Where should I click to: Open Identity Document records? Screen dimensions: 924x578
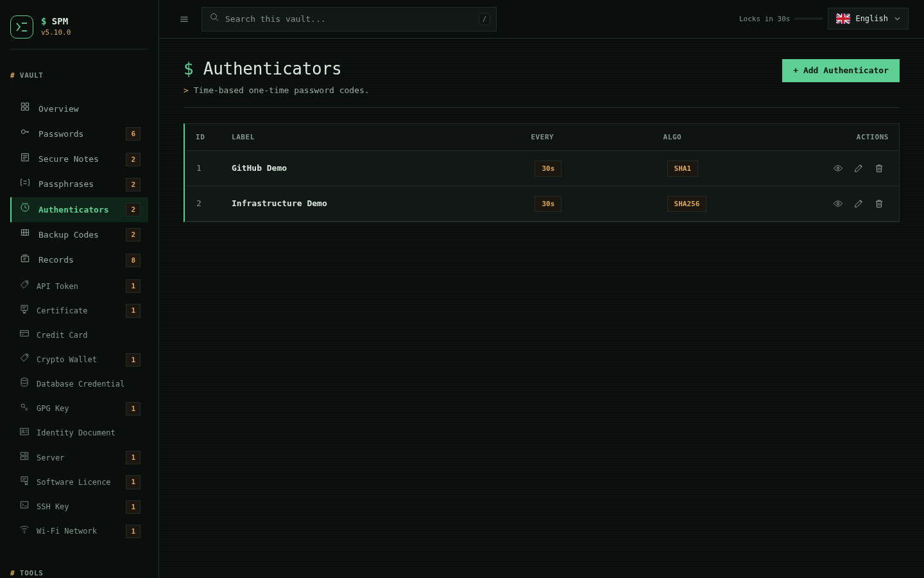click(80, 433)
